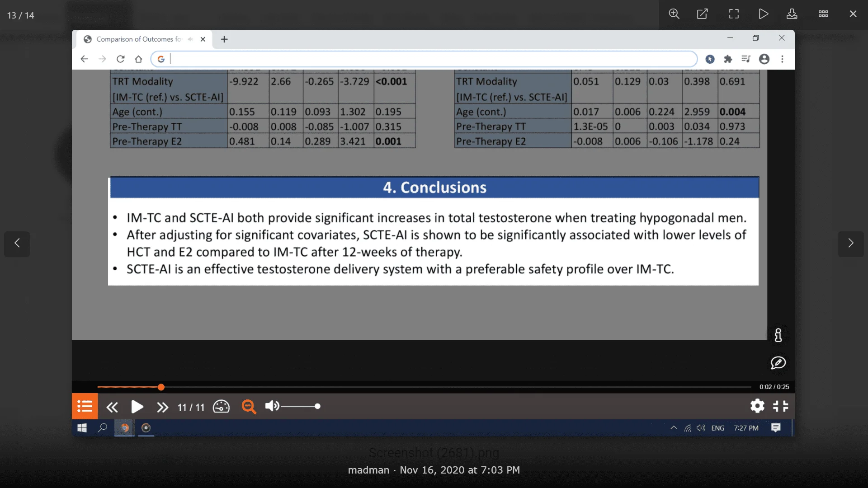Switch the ENG input language
The width and height of the screenshot is (868, 488).
(x=718, y=428)
